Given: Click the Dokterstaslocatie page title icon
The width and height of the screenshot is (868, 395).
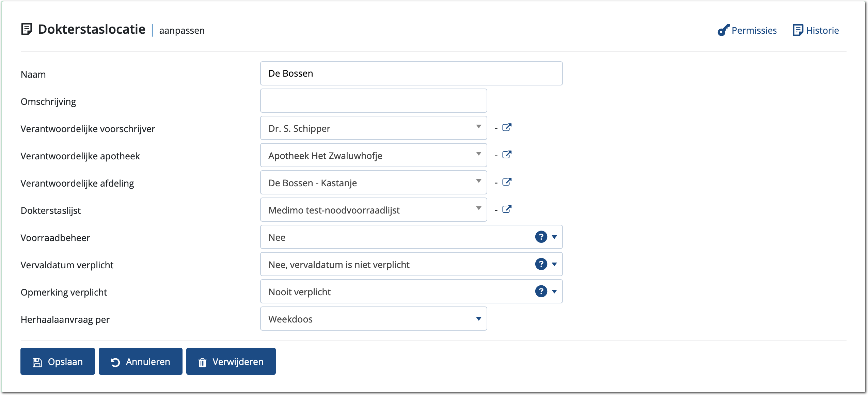Looking at the screenshot, I should pos(27,29).
